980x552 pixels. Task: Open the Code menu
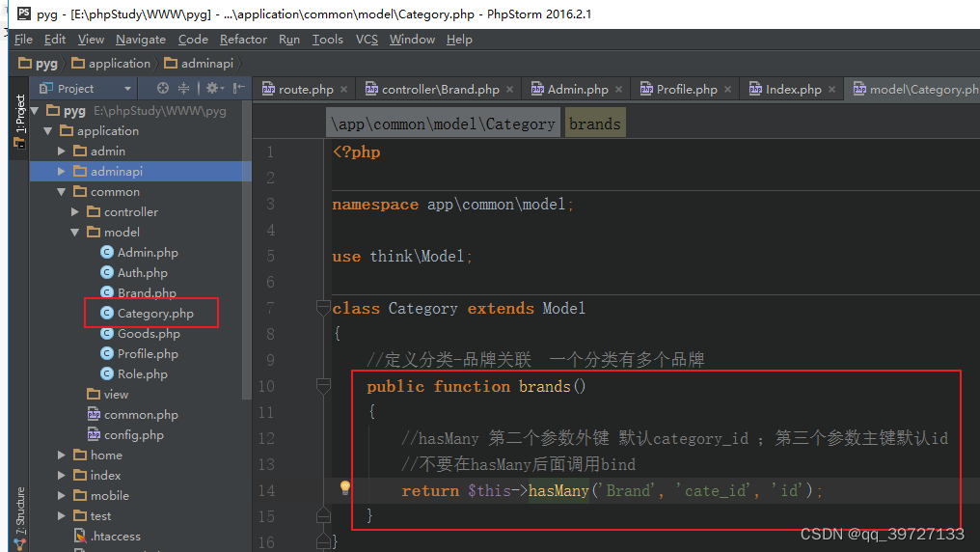(193, 40)
